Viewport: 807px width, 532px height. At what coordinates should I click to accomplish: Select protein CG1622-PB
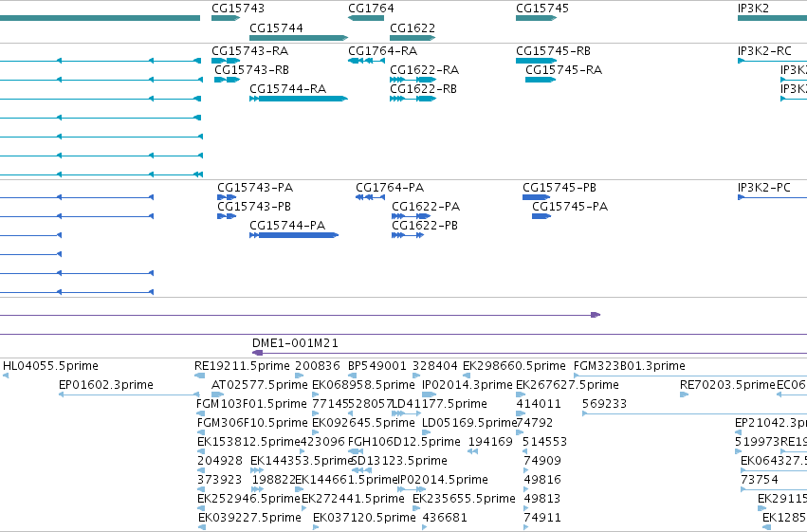[x=425, y=226]
